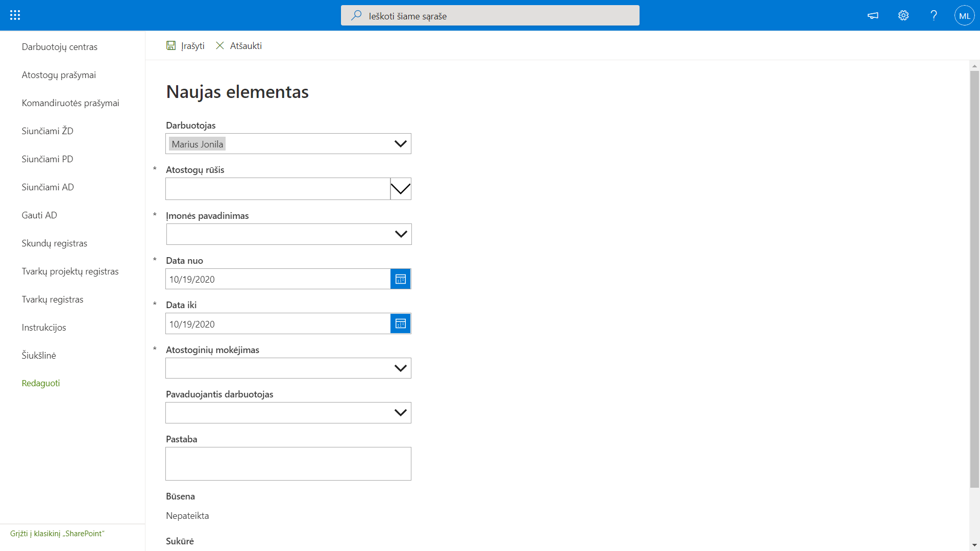Viewport: 980px width, 551px height.
Task: Open Komandiruotės prašymai in sidebar
Action: (x=70, y=103)
